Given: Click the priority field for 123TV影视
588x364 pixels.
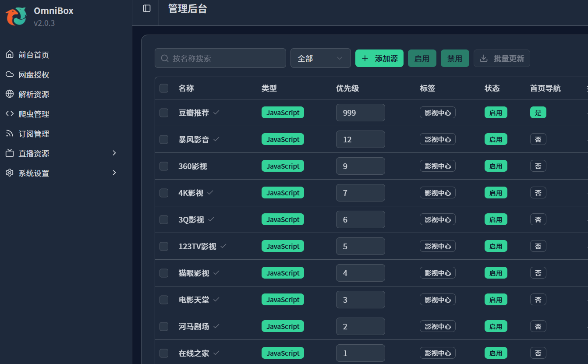Looking at the screenshot, I should (x=361, y=246).
